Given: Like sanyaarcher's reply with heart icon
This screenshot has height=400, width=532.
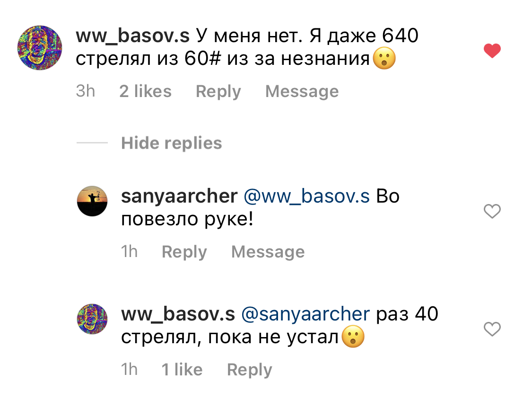Looking at the screenshot, I should (492, 211).
